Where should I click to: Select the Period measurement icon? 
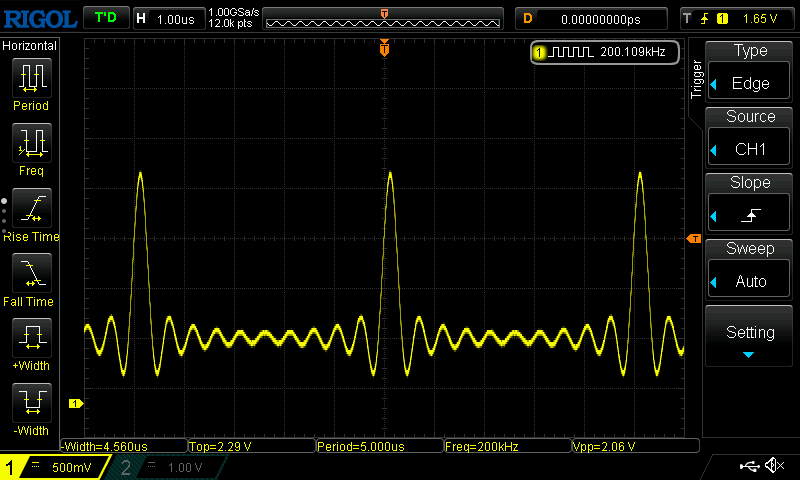(x=32, y=78)
